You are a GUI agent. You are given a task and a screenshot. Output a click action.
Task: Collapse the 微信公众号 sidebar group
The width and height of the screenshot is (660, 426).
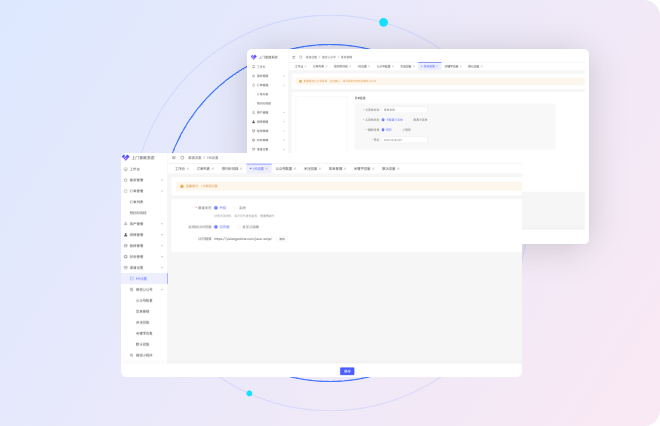pos(163,289)
